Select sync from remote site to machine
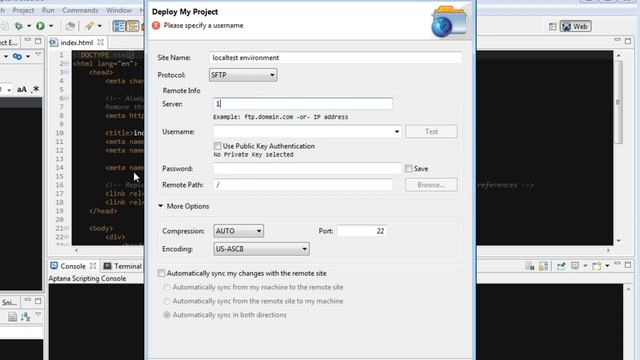 (167, 301)
